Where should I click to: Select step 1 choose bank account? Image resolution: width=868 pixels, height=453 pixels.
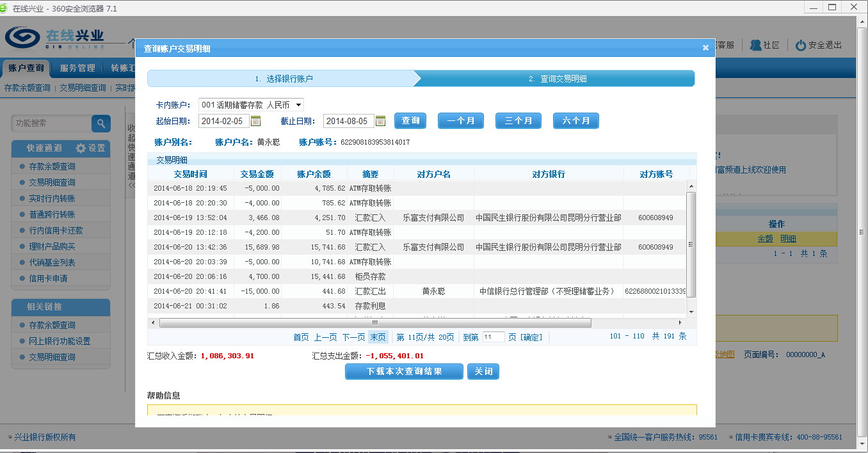(284, 79)
